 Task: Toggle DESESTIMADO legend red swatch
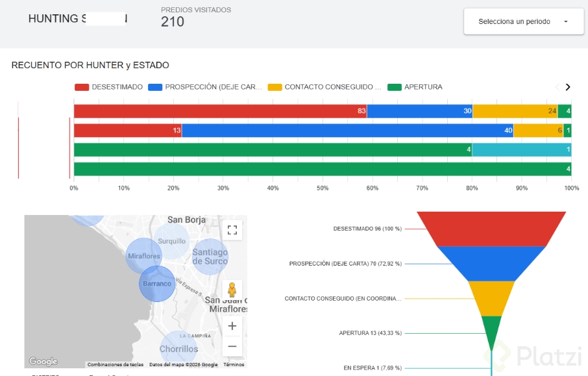pos(82,87)
